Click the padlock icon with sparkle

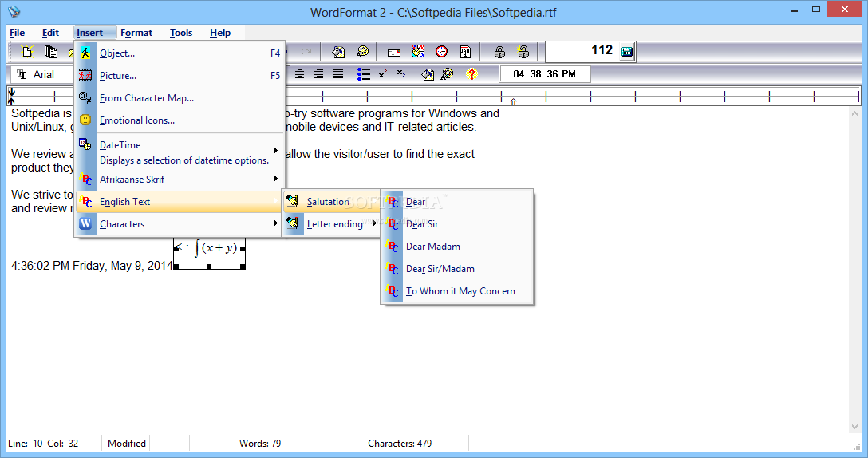point(523,52)
